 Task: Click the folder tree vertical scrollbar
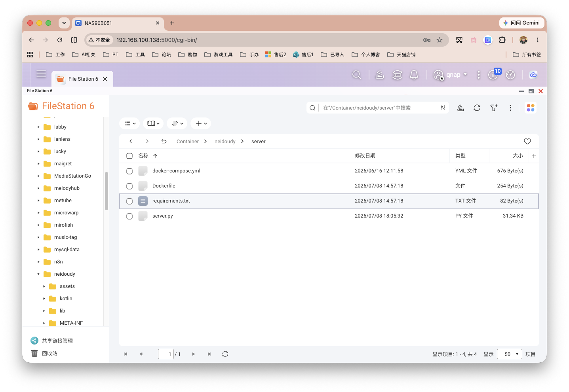point(106,191)
